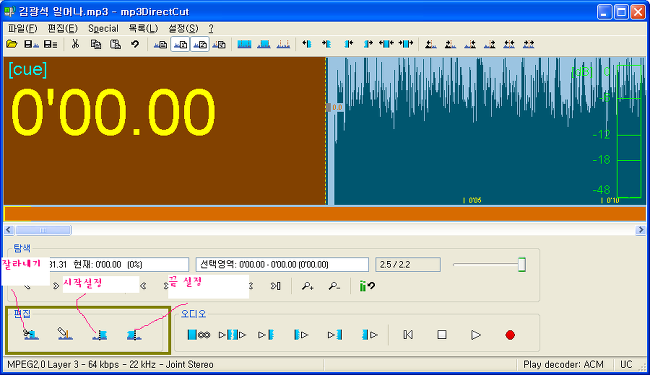Image resolution: width=650 pixels, height=375 pixels.
Task: Click the scissors Cut icon in toolbar
Action: coord(75,44)
